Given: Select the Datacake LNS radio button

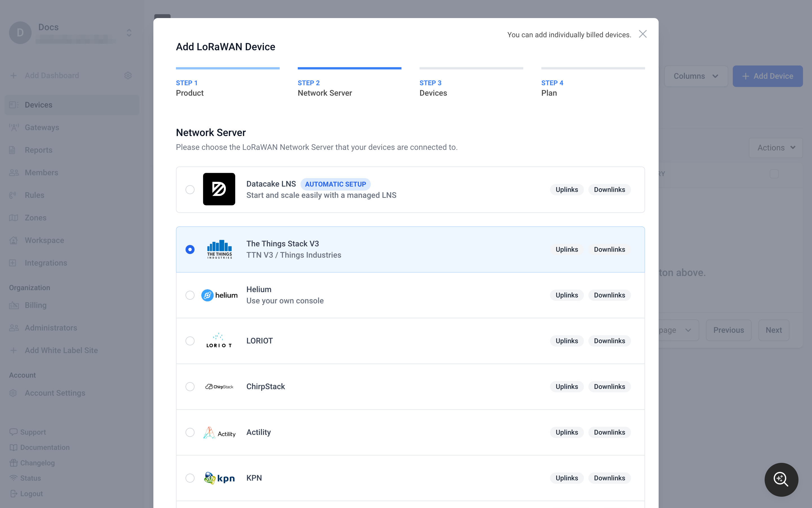Looking at the screenshot, I should pos(190,189).
